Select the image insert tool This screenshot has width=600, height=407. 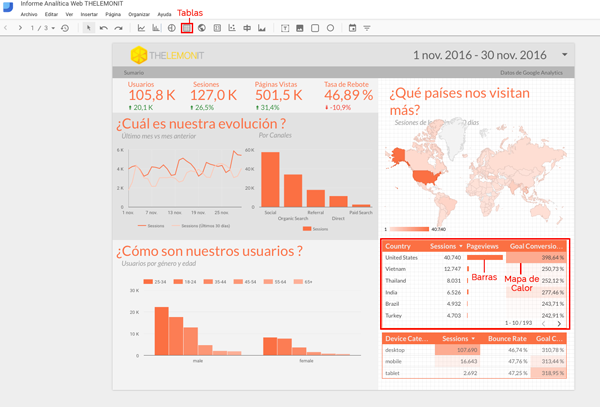tap(300, 28)
